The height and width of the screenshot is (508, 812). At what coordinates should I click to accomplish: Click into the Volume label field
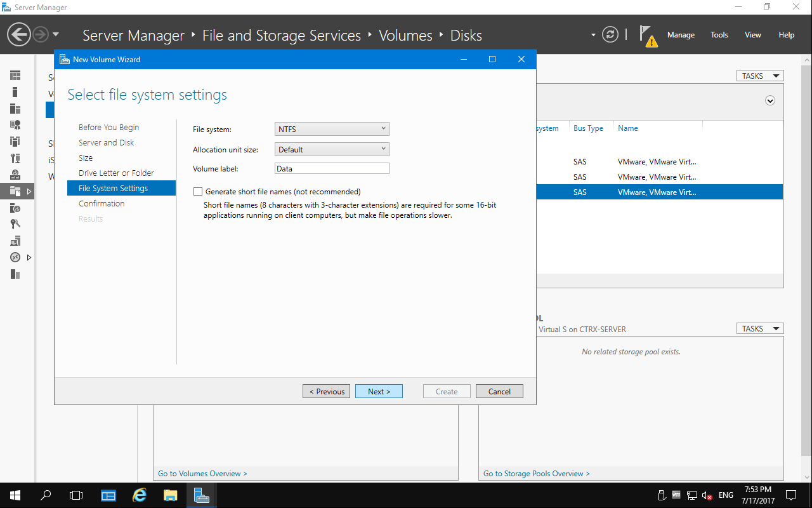coord(332,168)
